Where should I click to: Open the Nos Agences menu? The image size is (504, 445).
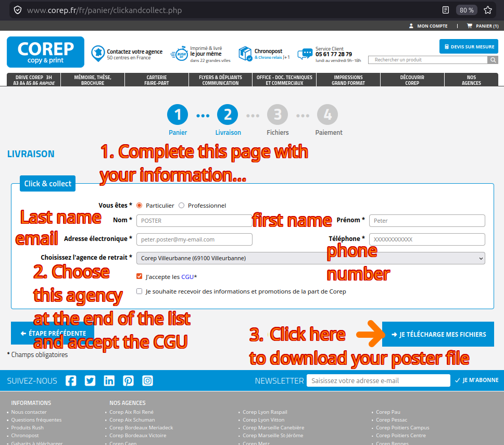coord(471,80)
